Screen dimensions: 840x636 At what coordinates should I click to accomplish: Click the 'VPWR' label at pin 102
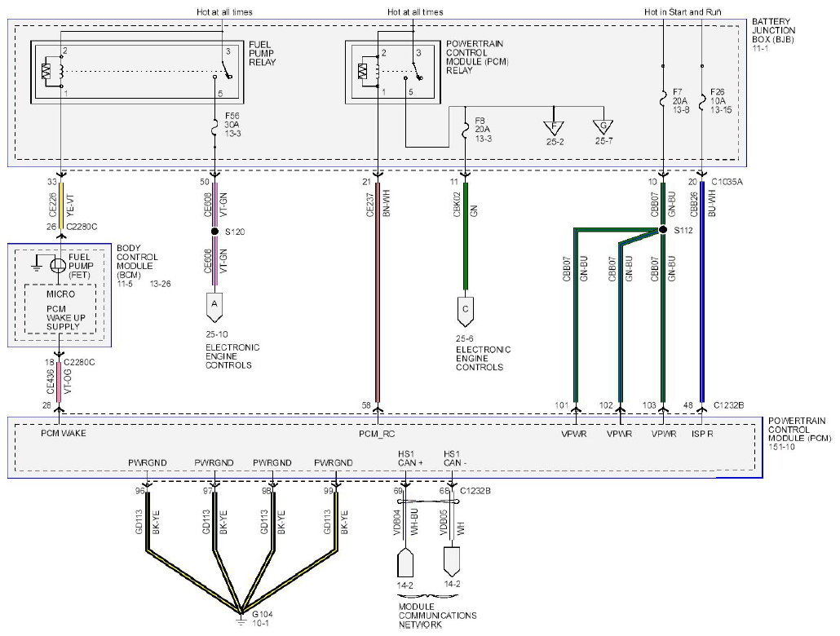click(619, 434)
